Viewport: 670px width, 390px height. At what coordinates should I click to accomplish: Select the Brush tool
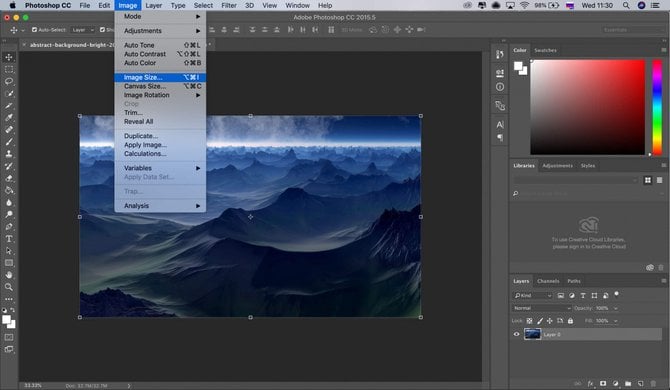9,142
